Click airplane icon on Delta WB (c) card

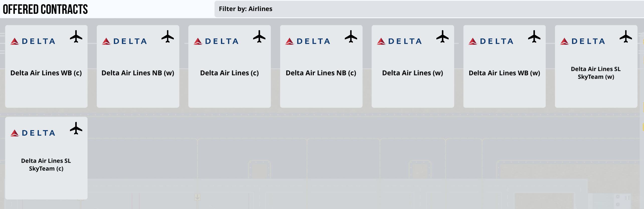pyautogui.click(x=76, y=36)
